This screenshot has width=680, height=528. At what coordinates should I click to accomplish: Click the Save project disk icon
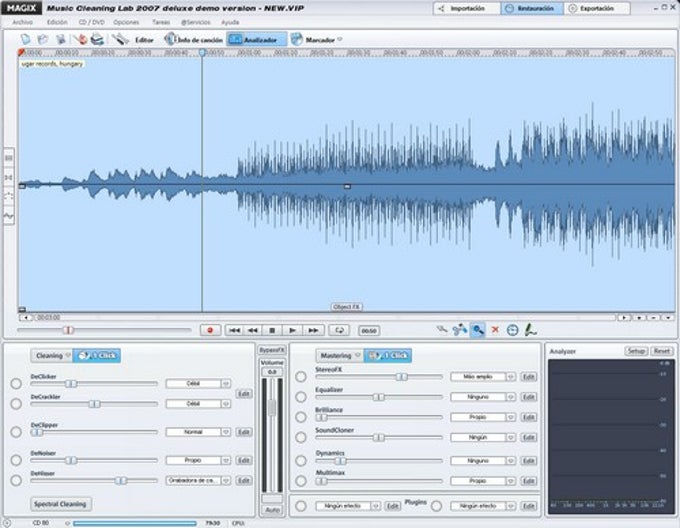[60, 39]
